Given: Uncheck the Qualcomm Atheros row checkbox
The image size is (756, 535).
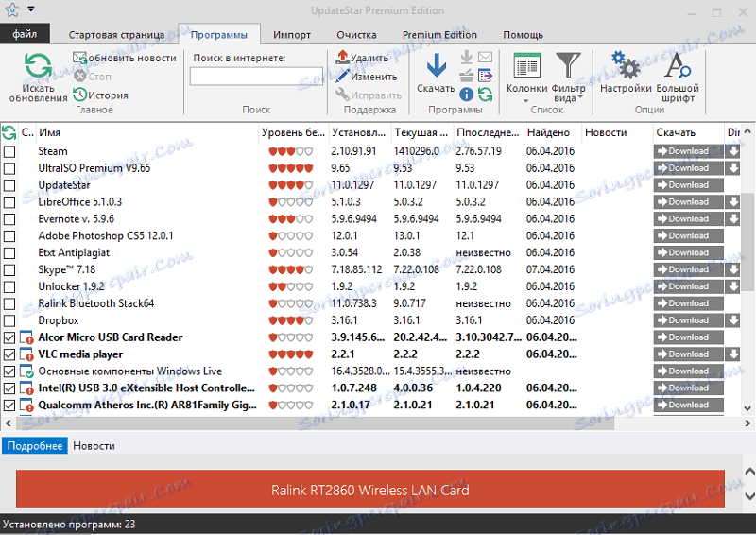Looking at the screenshot, I should [x=9, y=406].
